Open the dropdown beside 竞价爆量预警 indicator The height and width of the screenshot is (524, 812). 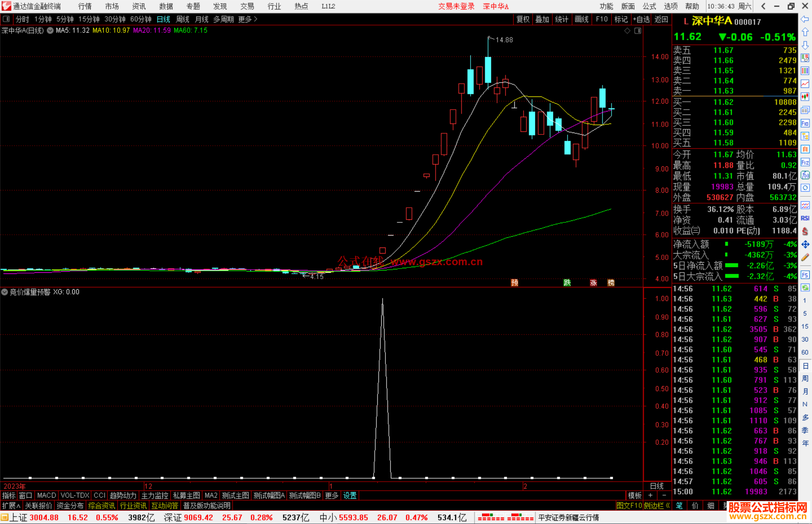click(x=5, y=292)
